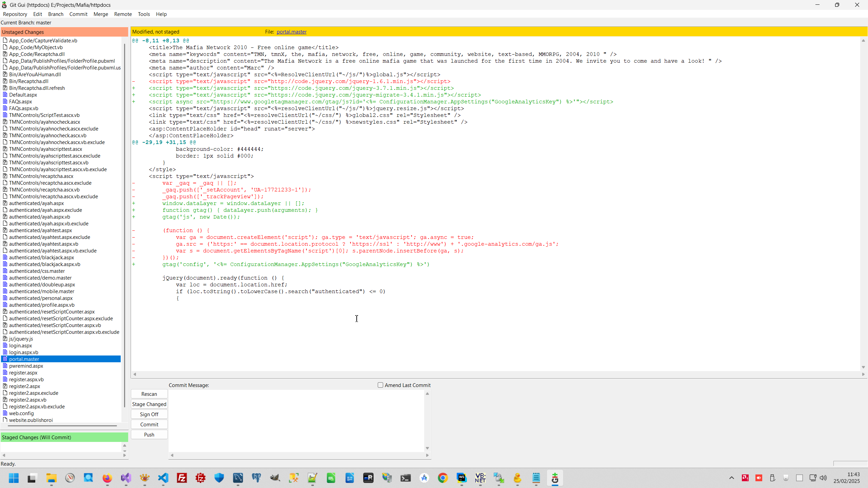Enable the Amend Last Commit checkbox

pyautogui.click(x=380, y=385)
